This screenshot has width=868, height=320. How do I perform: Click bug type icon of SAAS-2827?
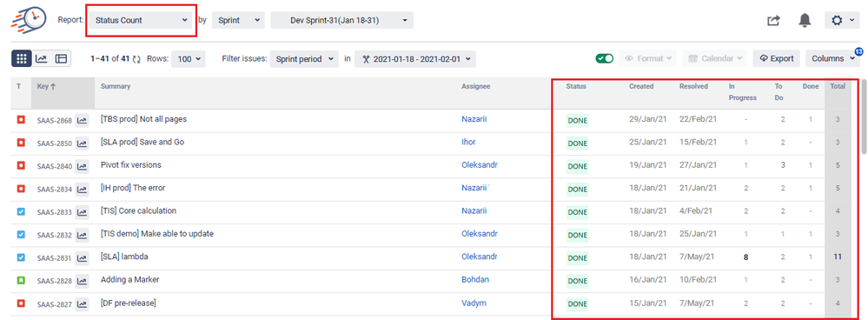[21, 303]
